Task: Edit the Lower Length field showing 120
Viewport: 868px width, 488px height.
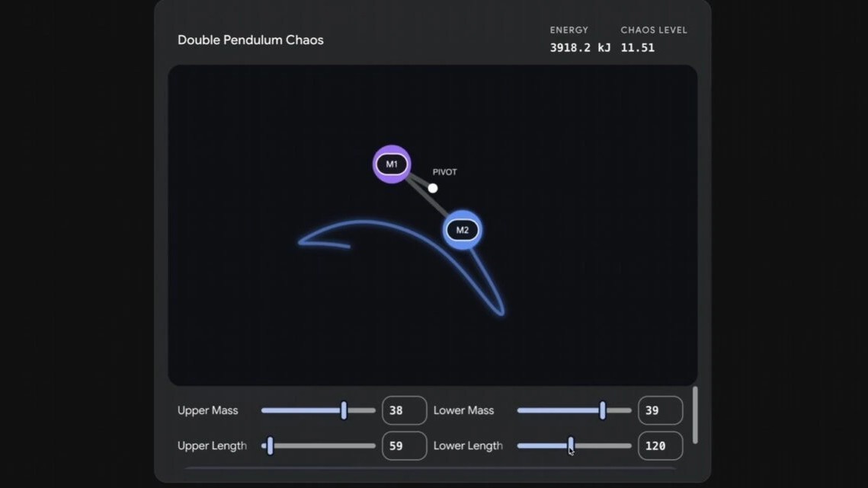Action: [x=660, y=445]
